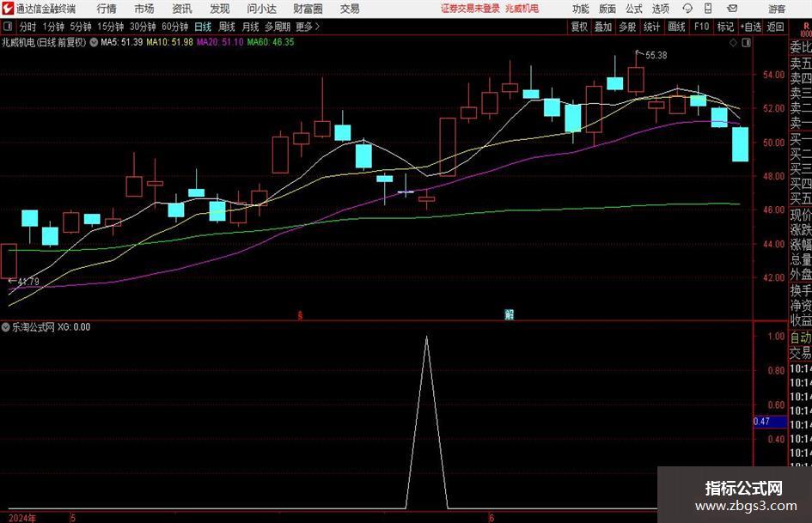Open the 问小达 menu
812x523 pixels.
(261, 9)
